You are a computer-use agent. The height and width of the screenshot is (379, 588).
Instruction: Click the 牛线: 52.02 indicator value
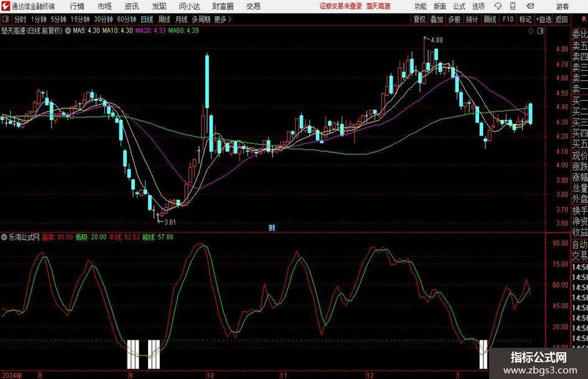124,237
